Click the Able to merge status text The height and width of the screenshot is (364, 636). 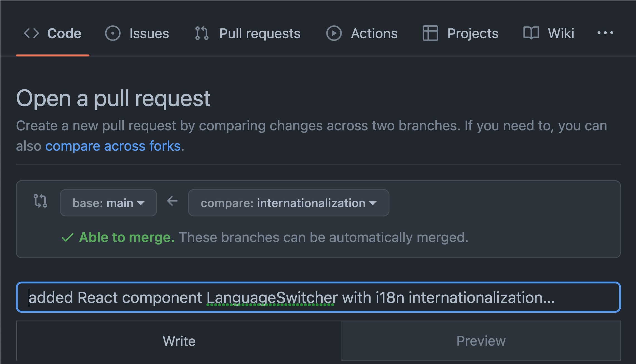pyautogui.click(x=127, y=238)
